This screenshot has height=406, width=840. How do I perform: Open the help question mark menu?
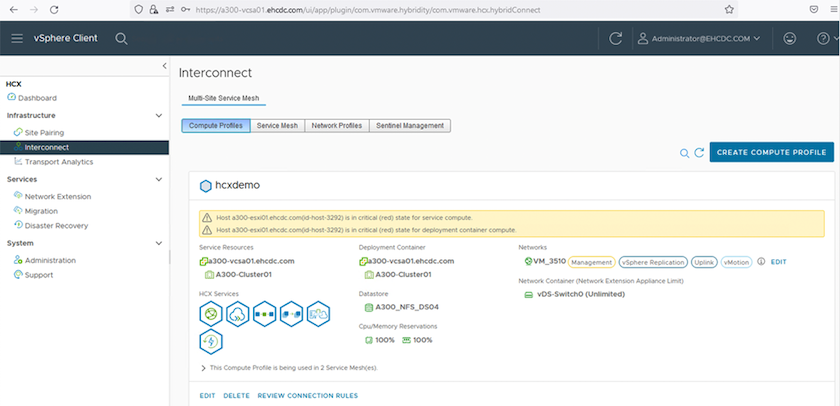(822, 38)
